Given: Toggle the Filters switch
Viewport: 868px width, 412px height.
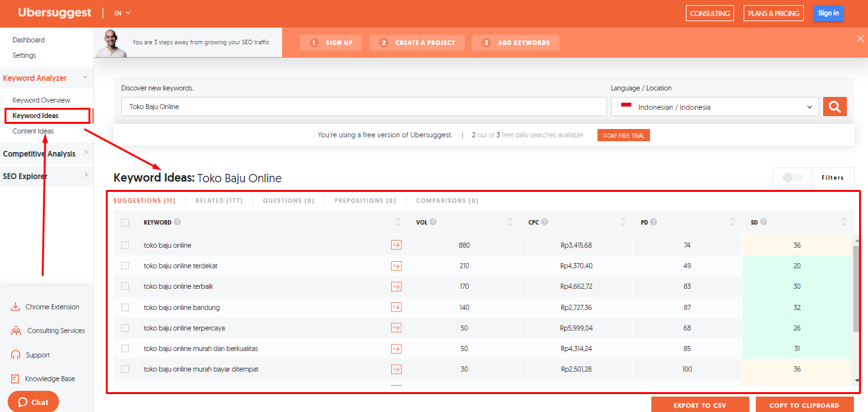Looking at the screenshot, I should coord(792,177).
